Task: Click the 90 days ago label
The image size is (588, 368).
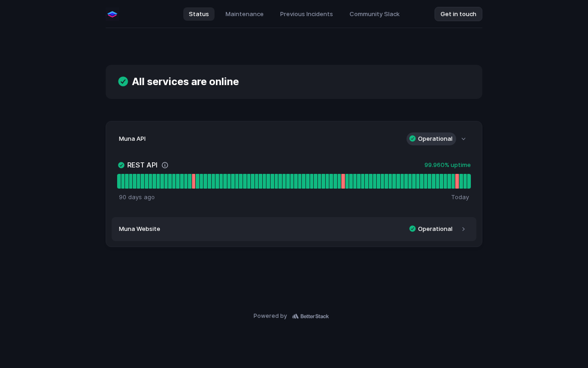Action: [x=137, y=197]
